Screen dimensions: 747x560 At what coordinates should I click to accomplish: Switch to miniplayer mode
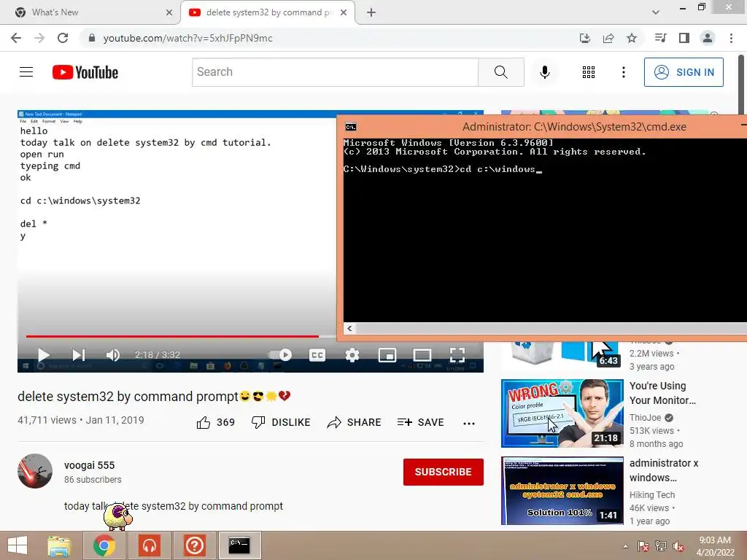387,355
